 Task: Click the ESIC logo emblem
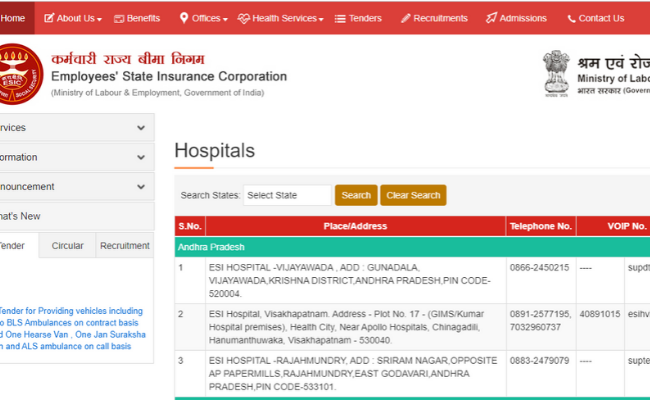click(x=20, y=75)
